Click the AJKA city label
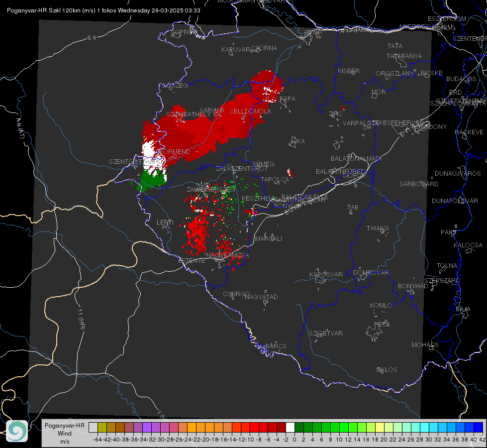Image resolution: width=487 pixels, height=448 pixels. 297,141
